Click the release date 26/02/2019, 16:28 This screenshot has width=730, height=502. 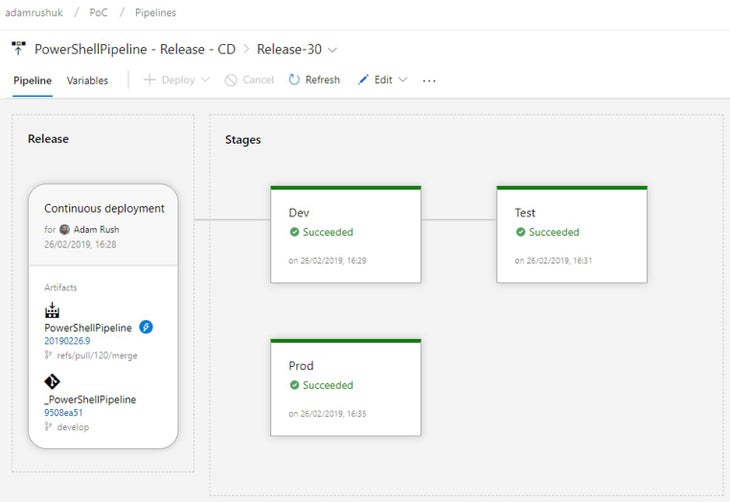[x=80, y=244]
